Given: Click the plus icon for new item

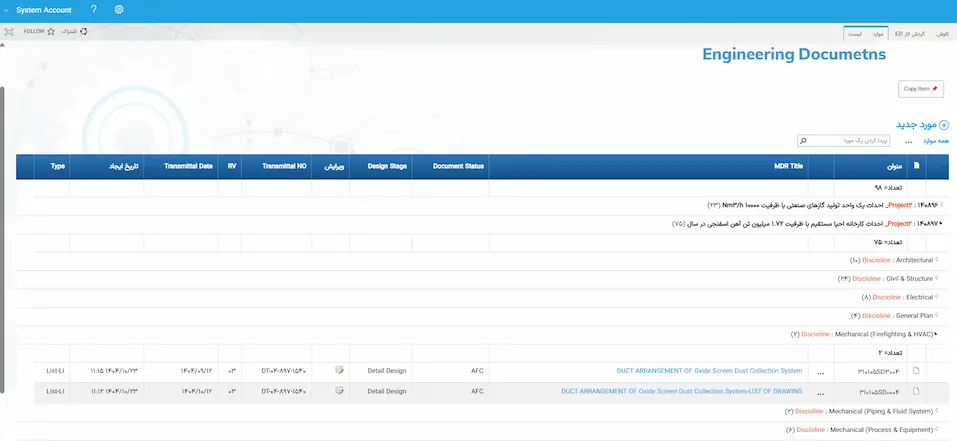Looking at the screenshot, I should pyautogui.click(x=944, y=125).
